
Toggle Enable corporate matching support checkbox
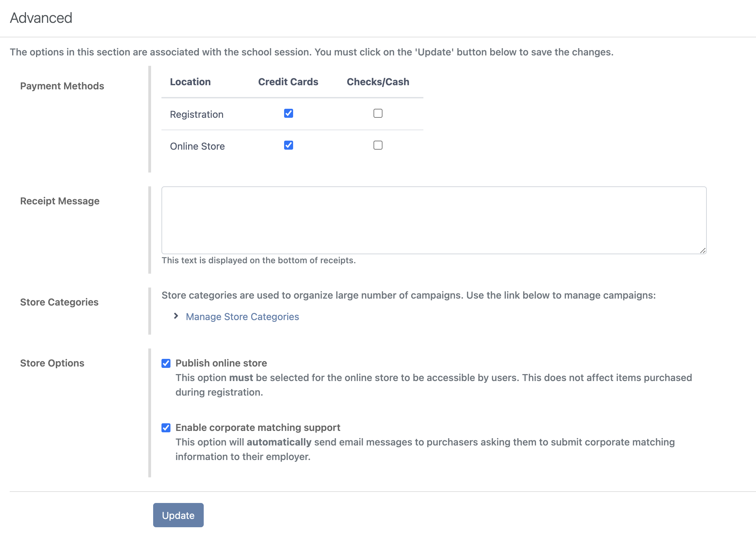pos(166,427)
